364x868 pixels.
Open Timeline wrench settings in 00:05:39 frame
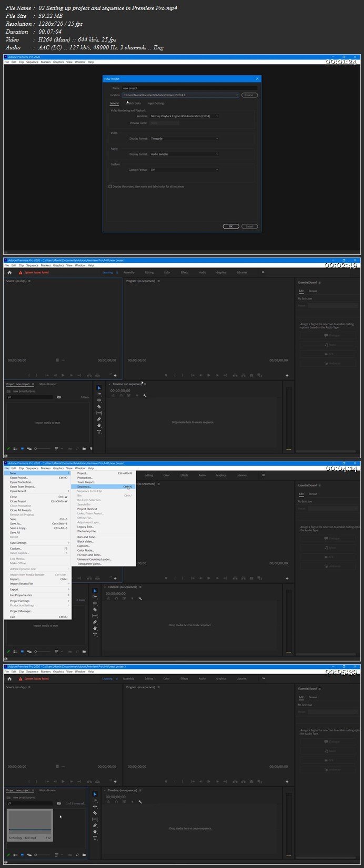coord(140,802)
